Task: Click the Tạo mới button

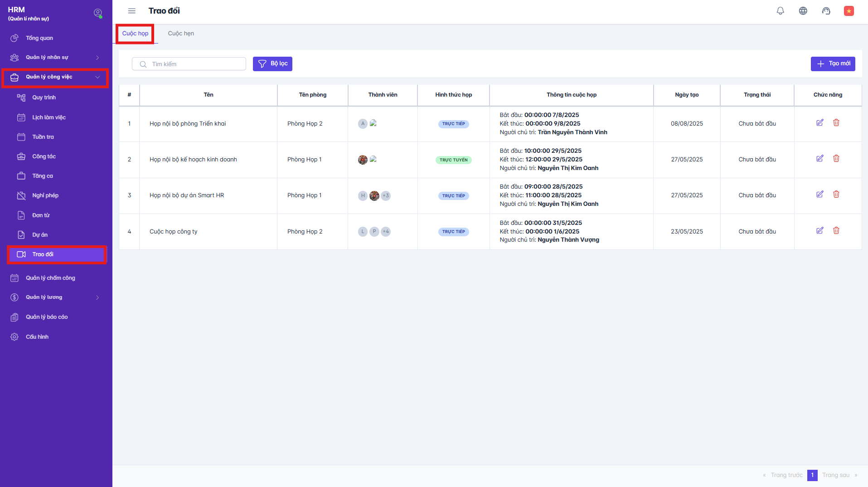Action: [x=833, y=64]
